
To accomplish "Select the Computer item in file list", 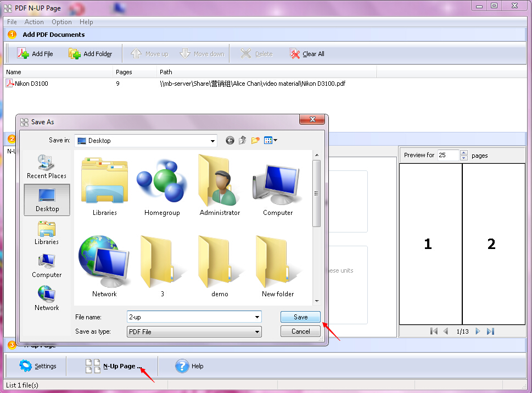I will (x=278, y=189).
